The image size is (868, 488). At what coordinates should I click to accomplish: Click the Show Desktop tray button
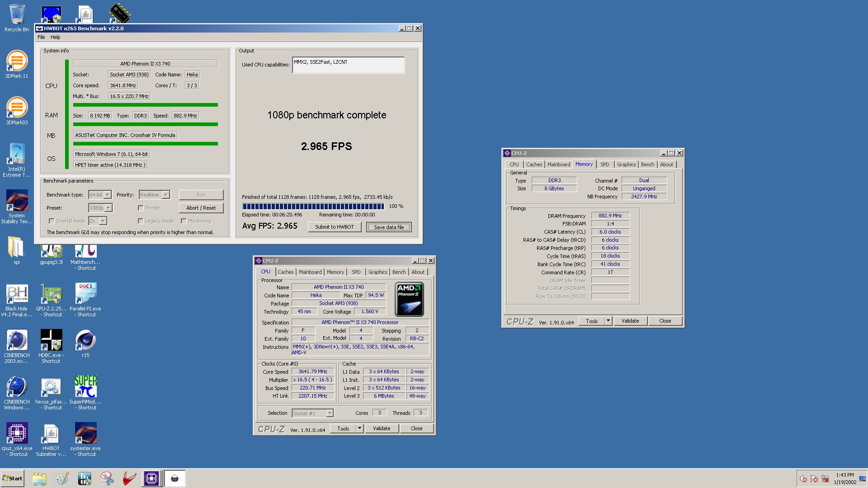(x=863, y=479)
